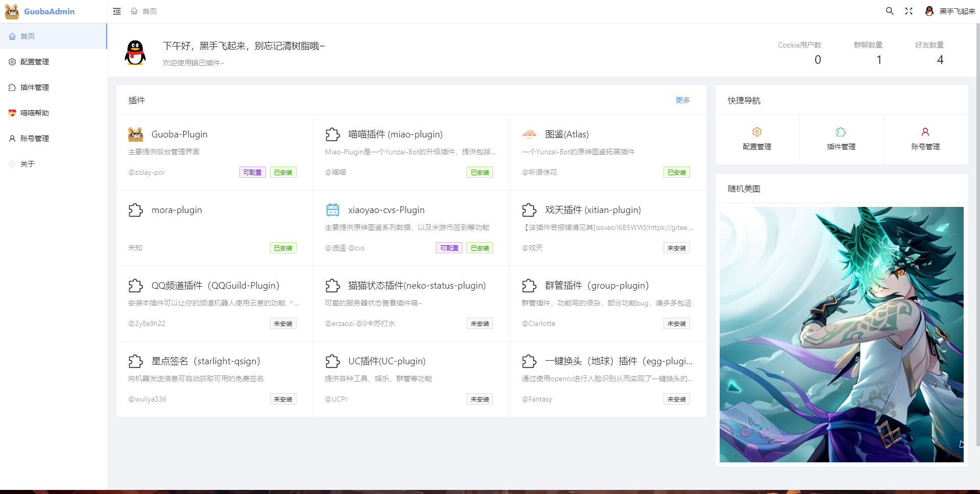Click the 更多 link in plugins panel
The image size is (980, 494).
(682, 100)
